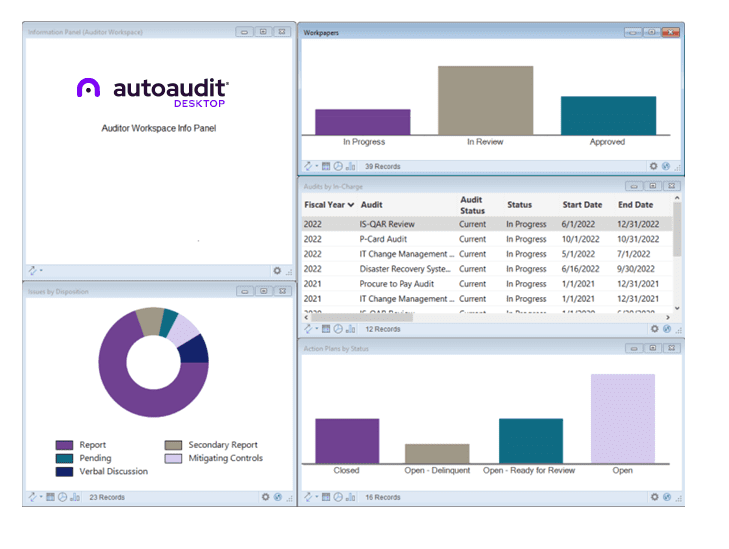
Task: Show Workpapers as pie chart
Action: coord(338,166)
